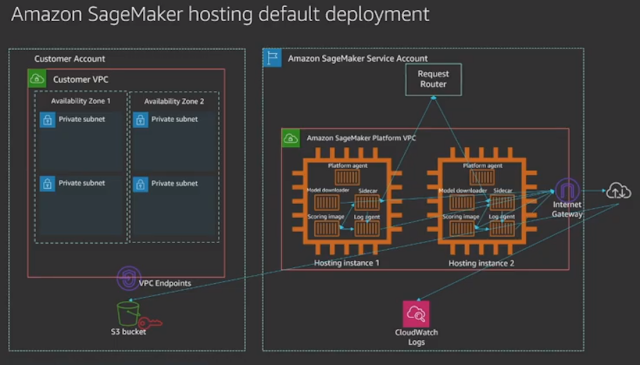Click Log agent container in Hosting instance 2
Screen dimensions: 640x365
[502, 229]
